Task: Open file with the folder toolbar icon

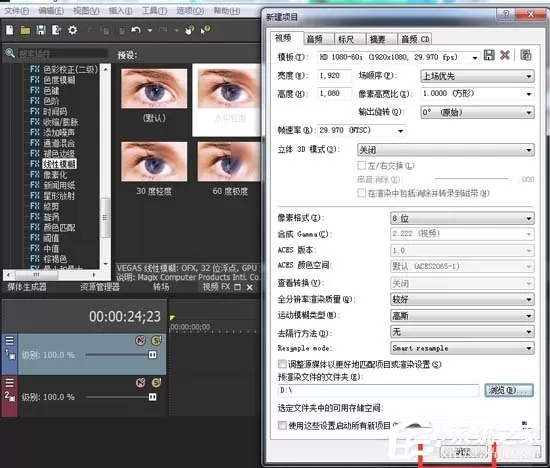Action: [x=25, y=30]
